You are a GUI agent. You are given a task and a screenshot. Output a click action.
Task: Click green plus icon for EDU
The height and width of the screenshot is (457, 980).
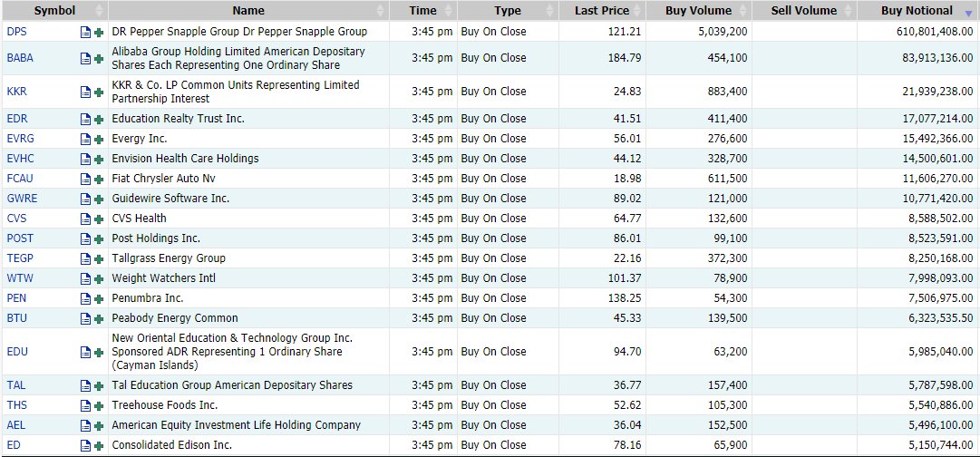[x=99, y=353]
